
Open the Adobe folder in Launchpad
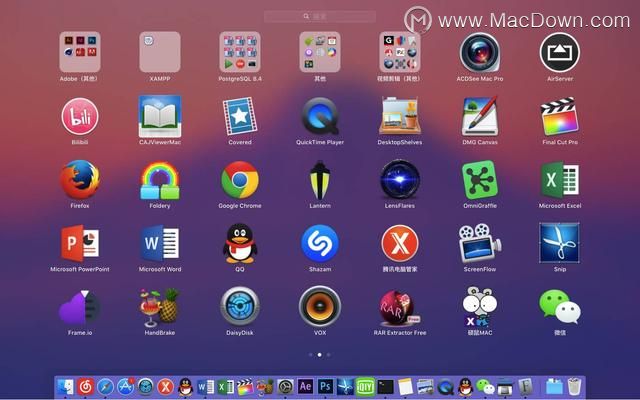(80, 52)
